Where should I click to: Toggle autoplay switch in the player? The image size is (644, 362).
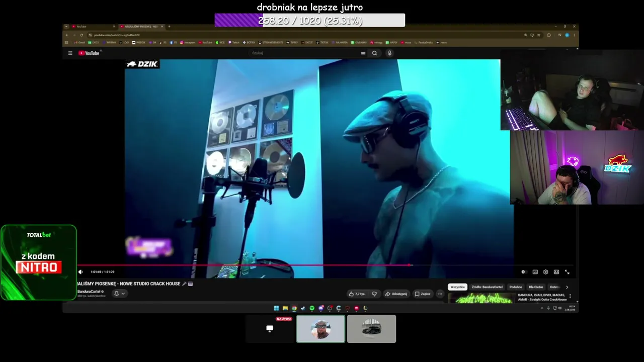click(523, 272)
